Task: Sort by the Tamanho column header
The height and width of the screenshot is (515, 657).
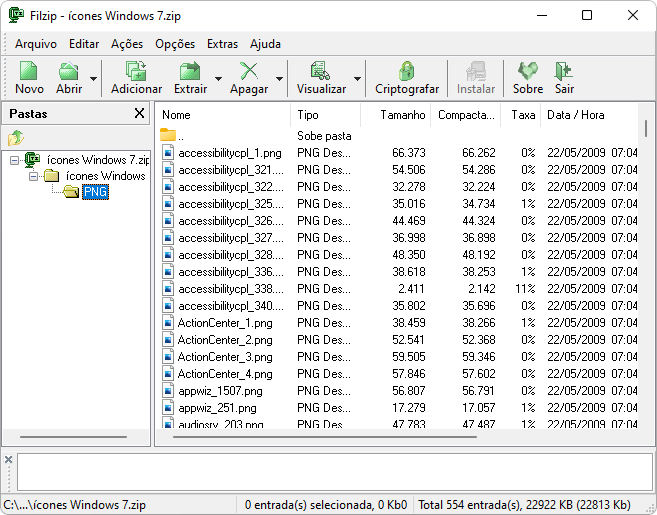Action: point(396,115)
